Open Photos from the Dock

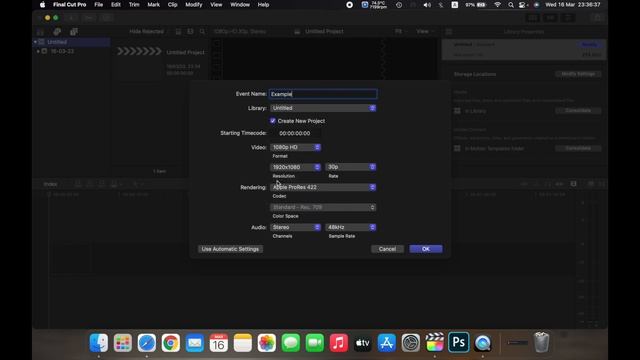[267, 342]
